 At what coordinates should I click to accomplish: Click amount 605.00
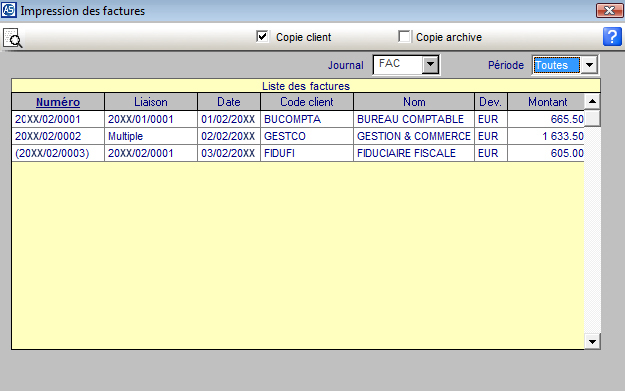pos(546,153)
